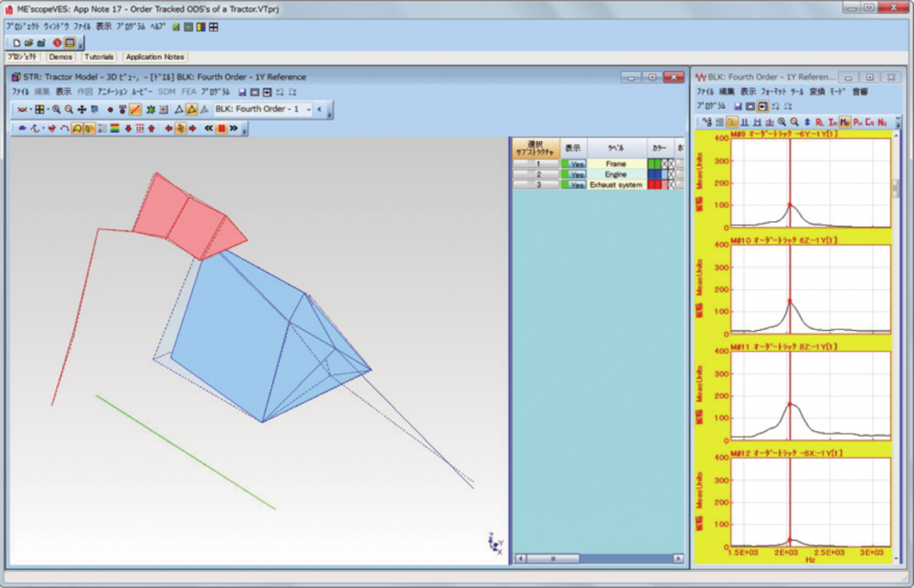This screenshot has width=914, height=588.
Task: Select substructure row 1 button
Action: pos(536,164)
